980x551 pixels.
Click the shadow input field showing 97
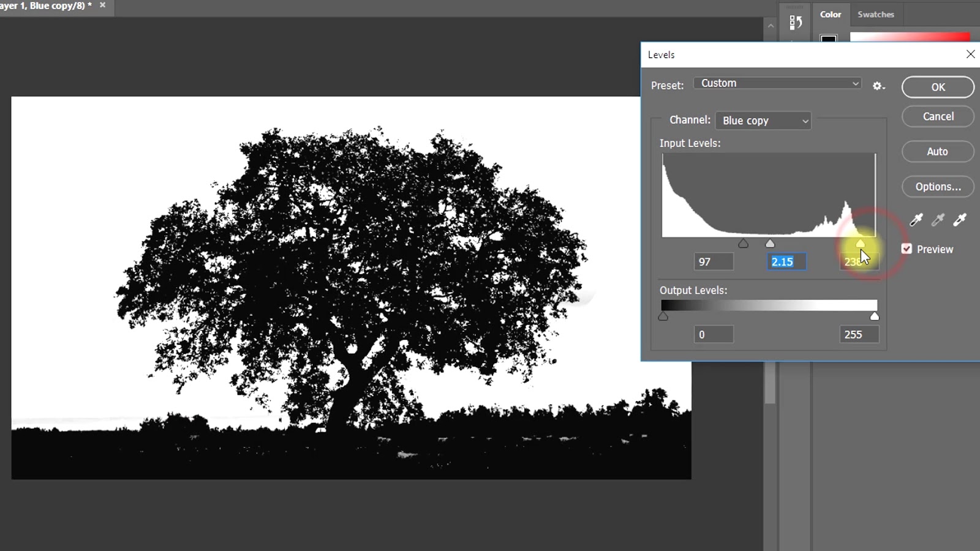[713, 261]
